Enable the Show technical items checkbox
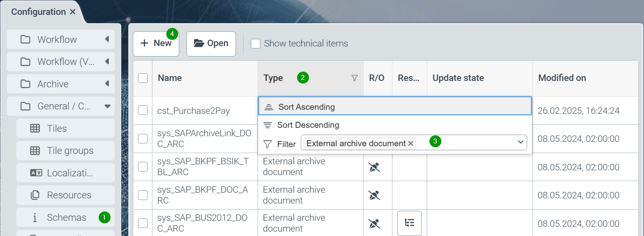644x236 pixels. 256,44
